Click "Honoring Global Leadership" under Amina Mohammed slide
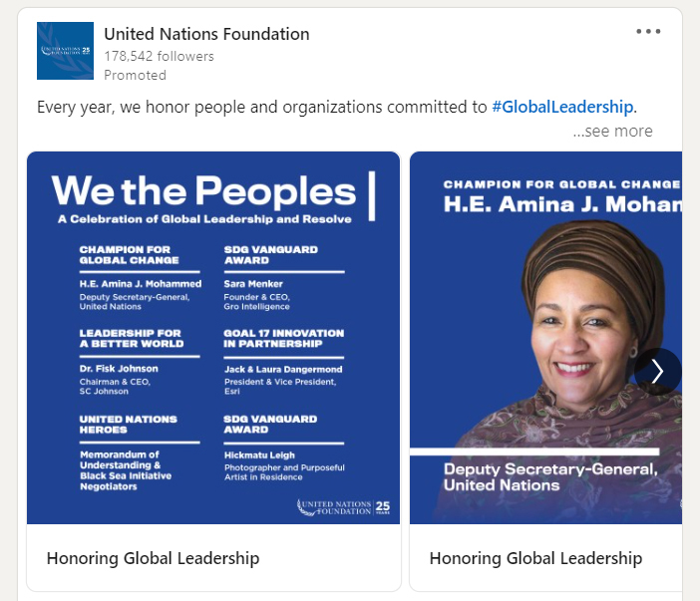700x601 pixels. (535, 558)
